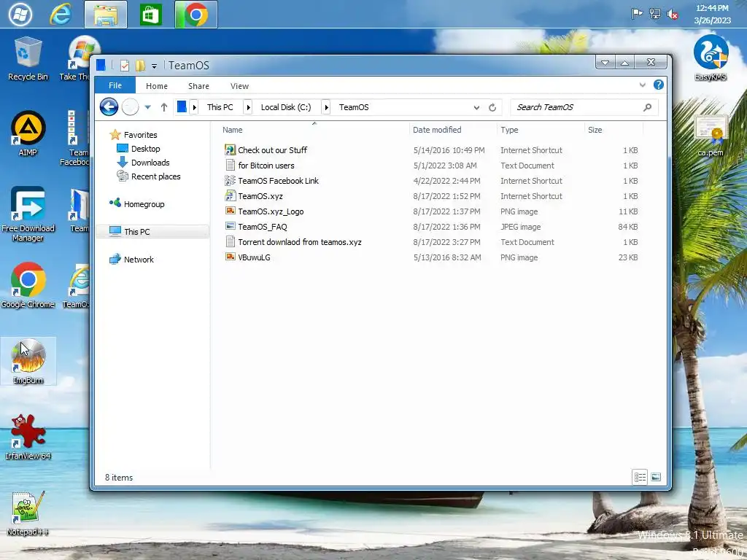The height and width of the screenshot is (560, 747).
Task: Click the New folder quick access icon
Action: (140, 65)
